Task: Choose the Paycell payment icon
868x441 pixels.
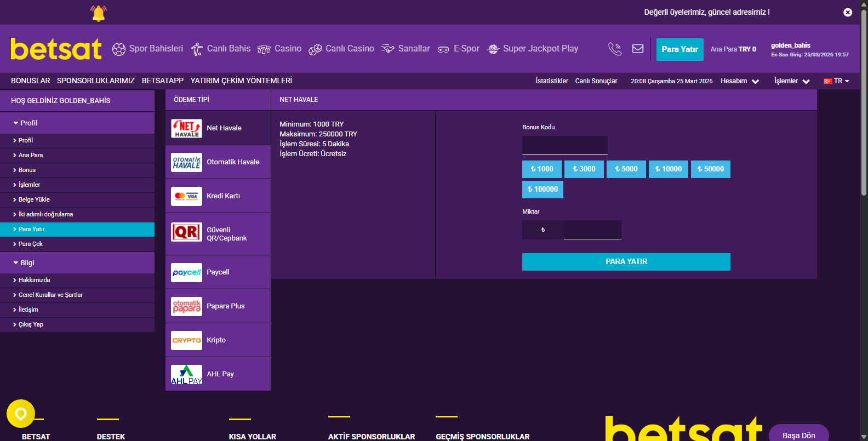Action: pyautogui.click(x=186, y=272)
